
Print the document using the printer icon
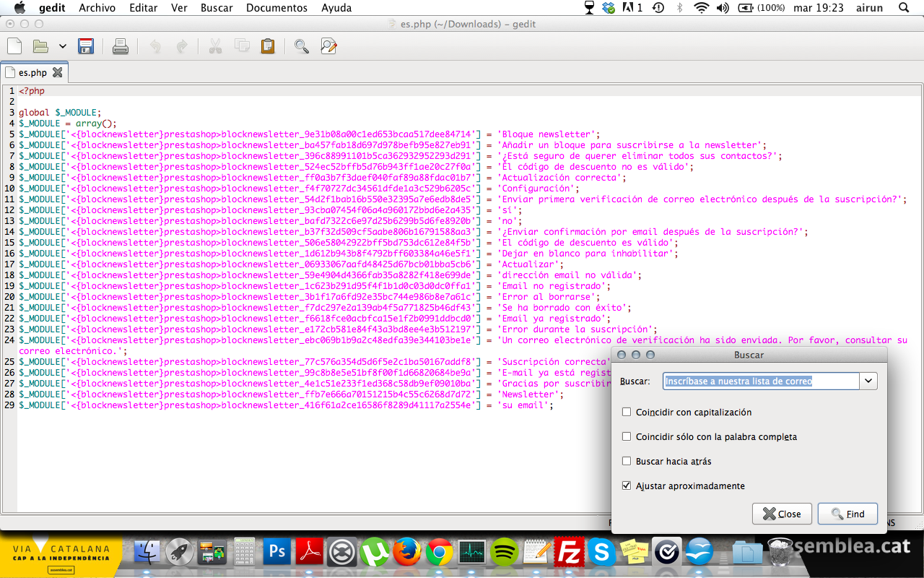tap(121, 47)
